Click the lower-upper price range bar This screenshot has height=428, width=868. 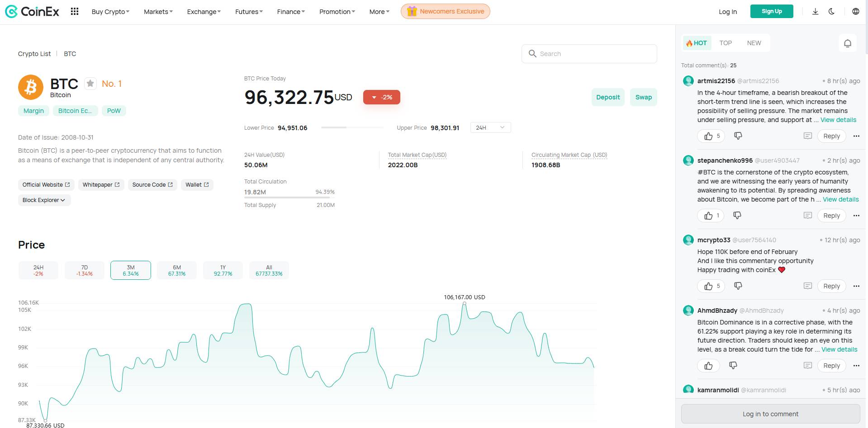point(352,128)
